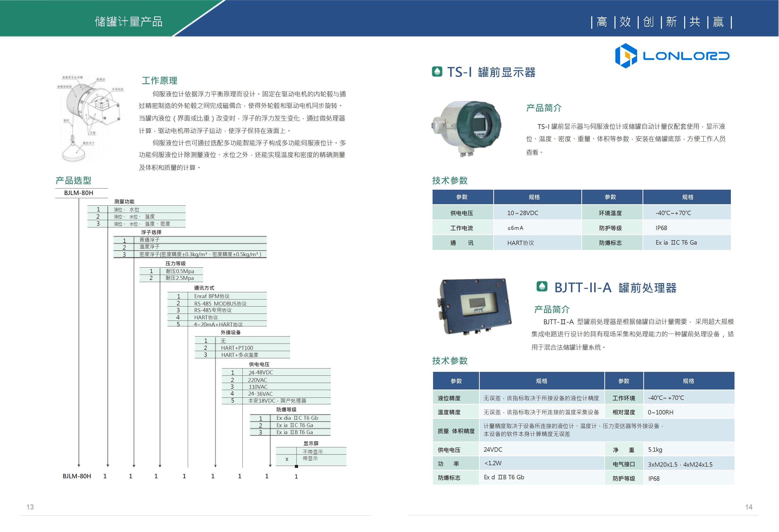
Task: Select the '不带显示' display option
Action: 311,451
